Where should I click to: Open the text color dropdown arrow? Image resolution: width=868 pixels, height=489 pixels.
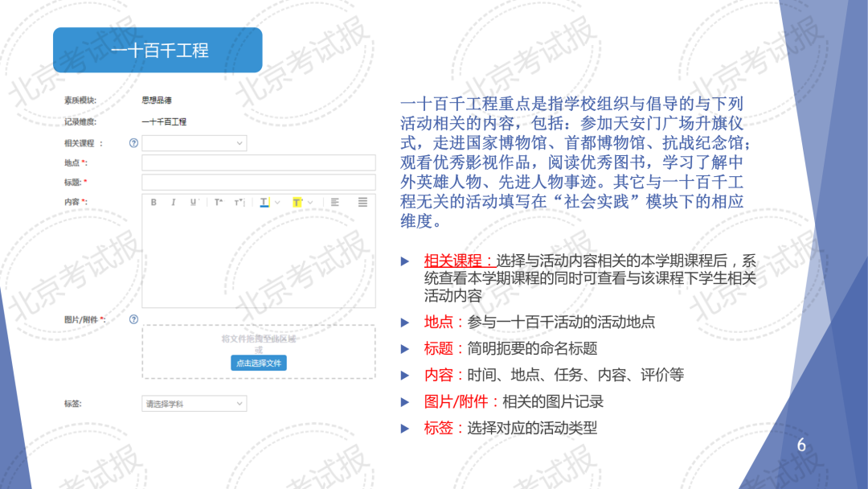(x=277, y=203)
